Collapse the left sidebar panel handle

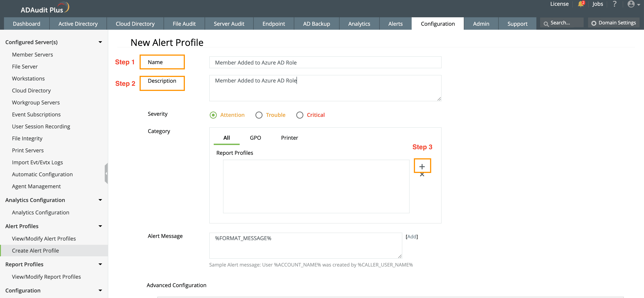106,173
